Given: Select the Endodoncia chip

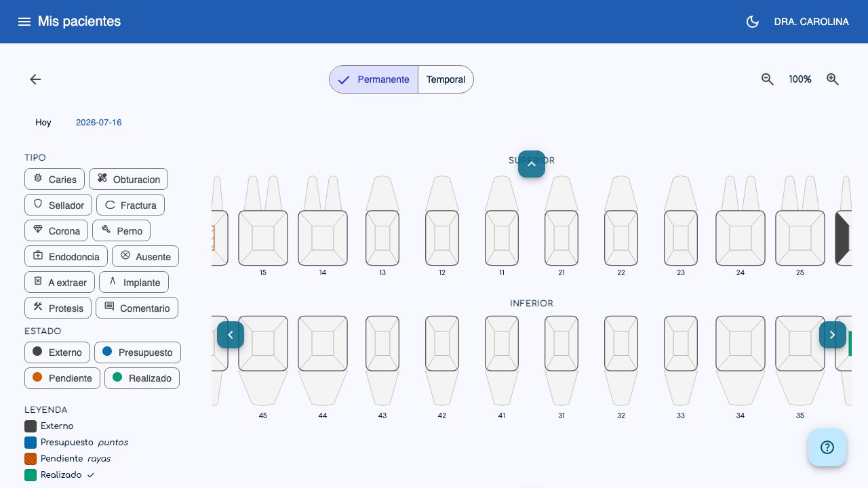Looking at the screenshot, I should click(66, 257).
